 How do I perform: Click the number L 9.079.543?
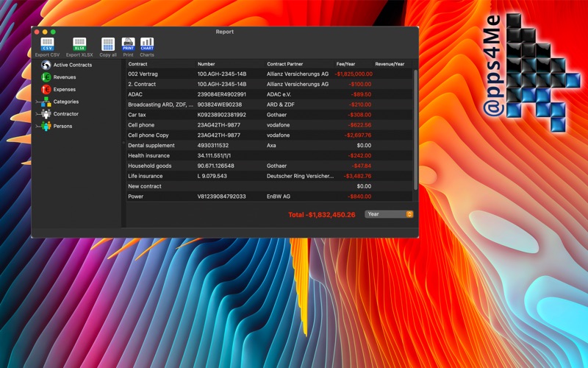[212, 176]
